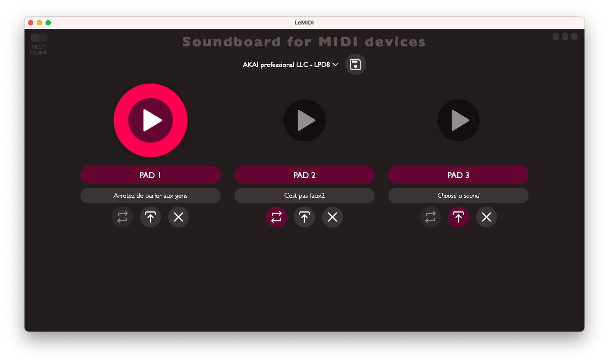Click the save floppy disk icon
The width and height of the screenshot is (609, 364).
[x=355, y=64]
